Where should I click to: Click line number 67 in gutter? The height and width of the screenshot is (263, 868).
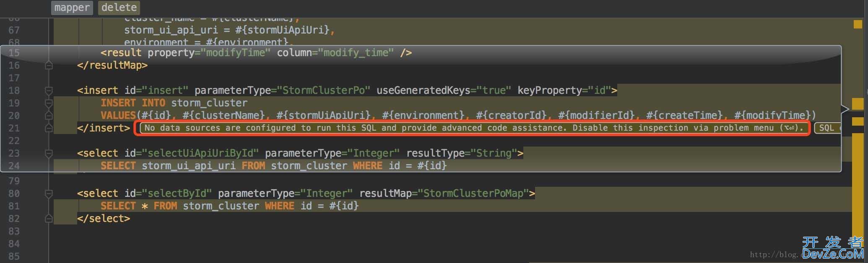pyautogui.click(x=14, y=30)
